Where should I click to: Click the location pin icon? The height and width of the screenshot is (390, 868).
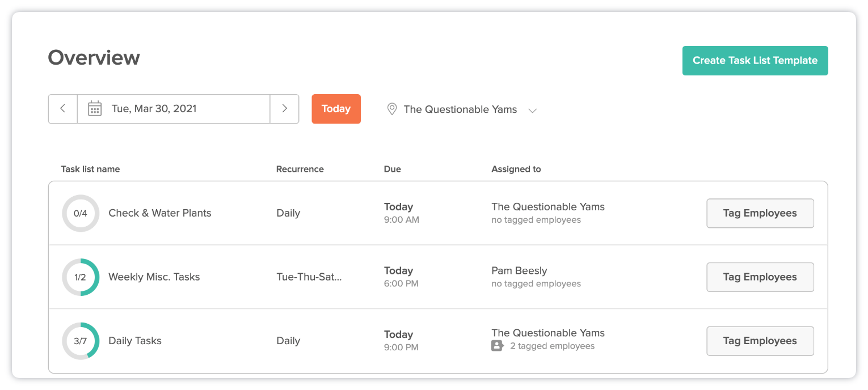tap(391, 109)
